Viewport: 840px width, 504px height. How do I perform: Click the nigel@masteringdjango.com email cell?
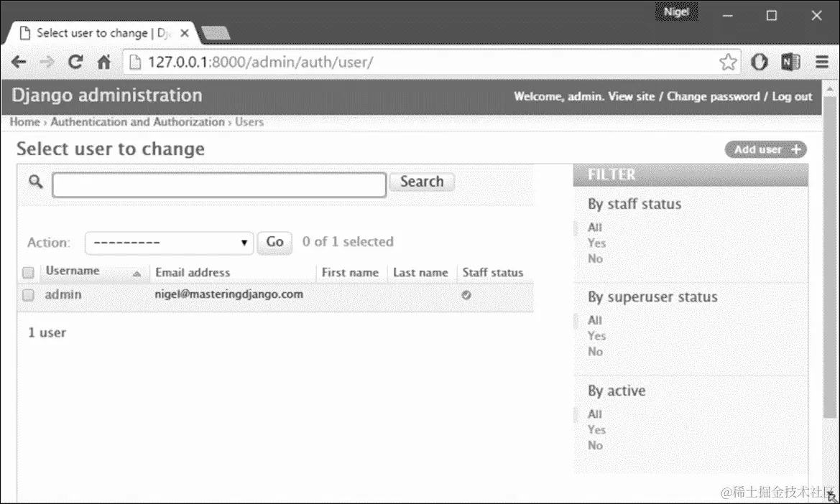pyautogui.click(x=229, y=294)
